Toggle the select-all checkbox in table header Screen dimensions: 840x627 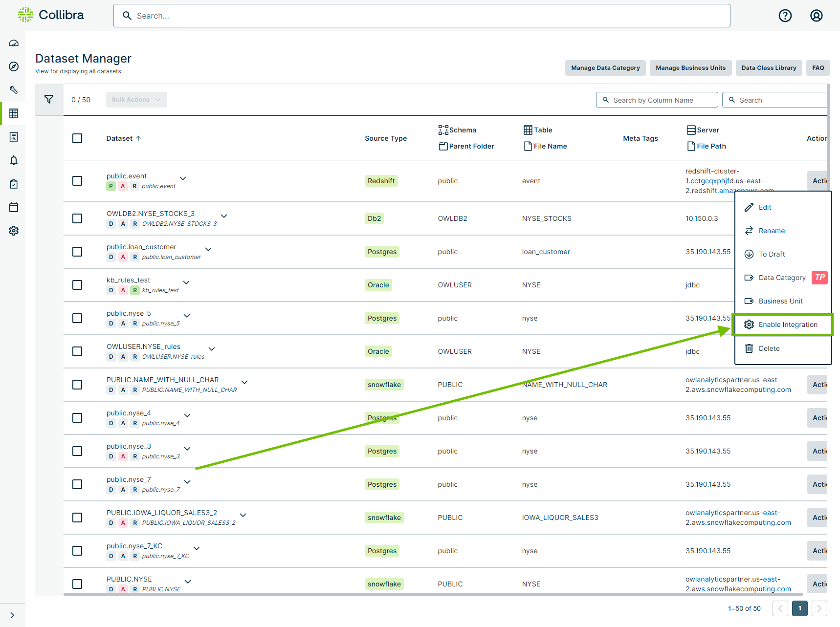[77, 138]
